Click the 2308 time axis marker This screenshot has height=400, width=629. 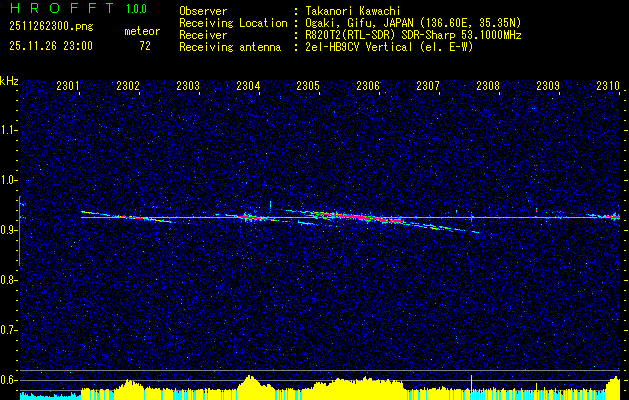(x=488, y=85)
